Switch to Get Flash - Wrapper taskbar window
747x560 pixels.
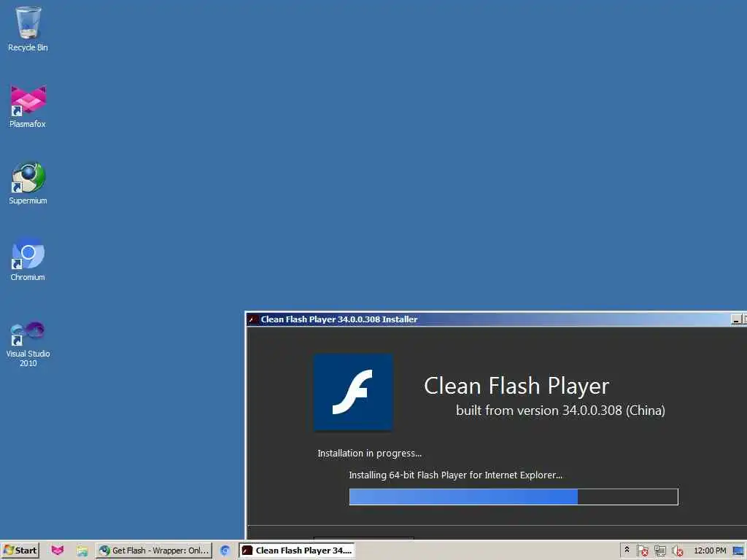154,551
